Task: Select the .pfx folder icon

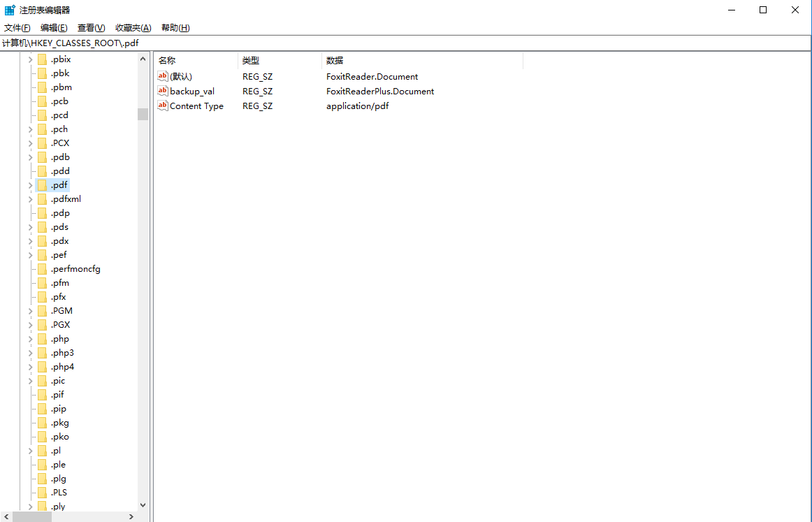Action: pyautogui.click(x=43, y=296)
